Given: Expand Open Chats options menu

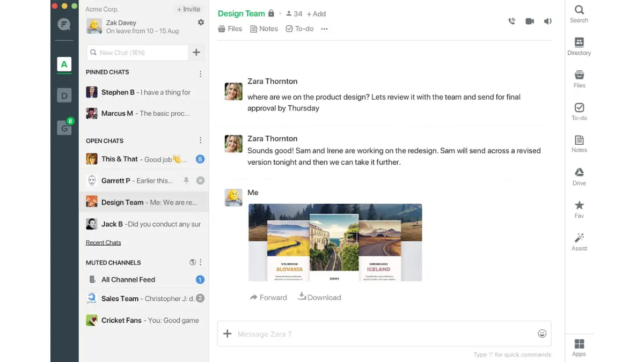Looking at the screenshot, I should (200, 141).
